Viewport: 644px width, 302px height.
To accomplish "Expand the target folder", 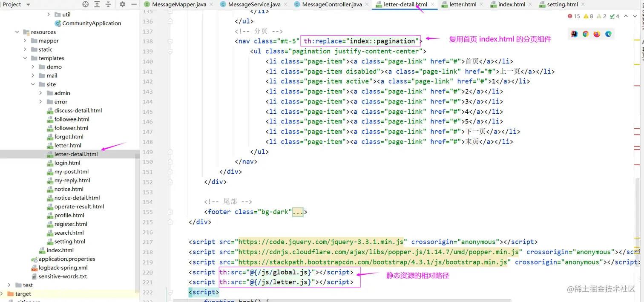I will [x=2, y=294].
